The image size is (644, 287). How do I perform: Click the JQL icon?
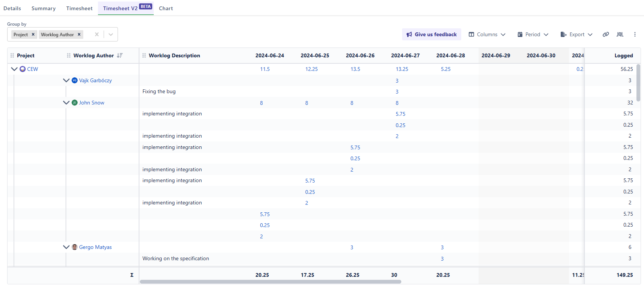point(620,34)
